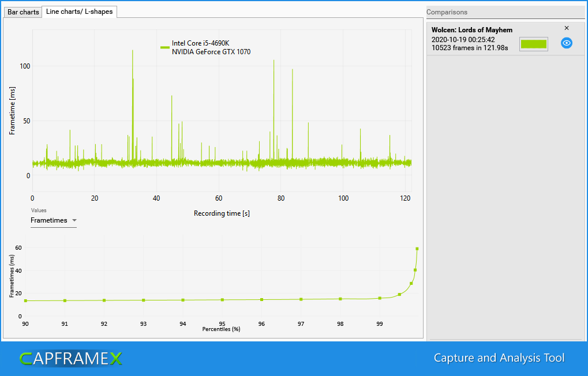Open the green color picker for the Wolcen recording
This screenshot has width=588, height=376.
[x=533, y=44]
